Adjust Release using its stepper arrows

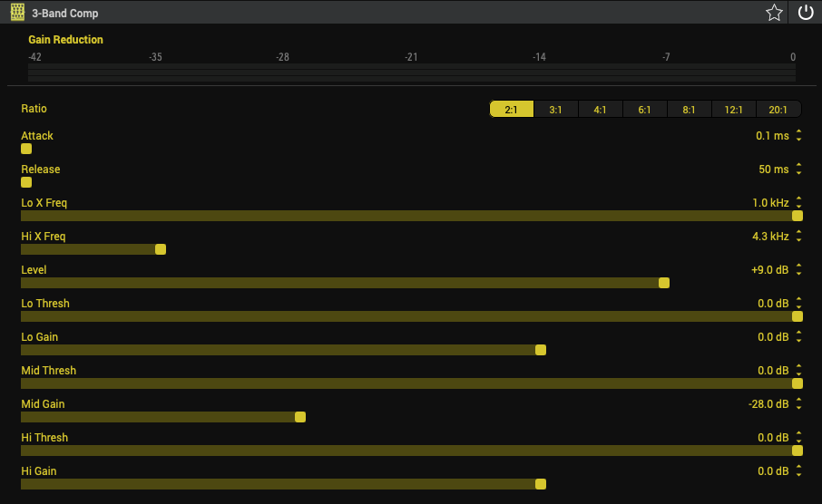pyautogui.click(x=798, y=170)
